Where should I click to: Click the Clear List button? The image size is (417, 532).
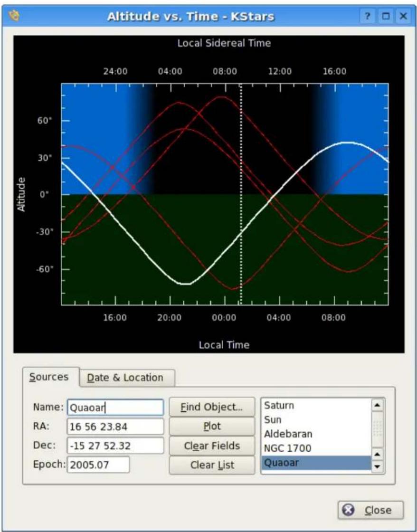212,465
